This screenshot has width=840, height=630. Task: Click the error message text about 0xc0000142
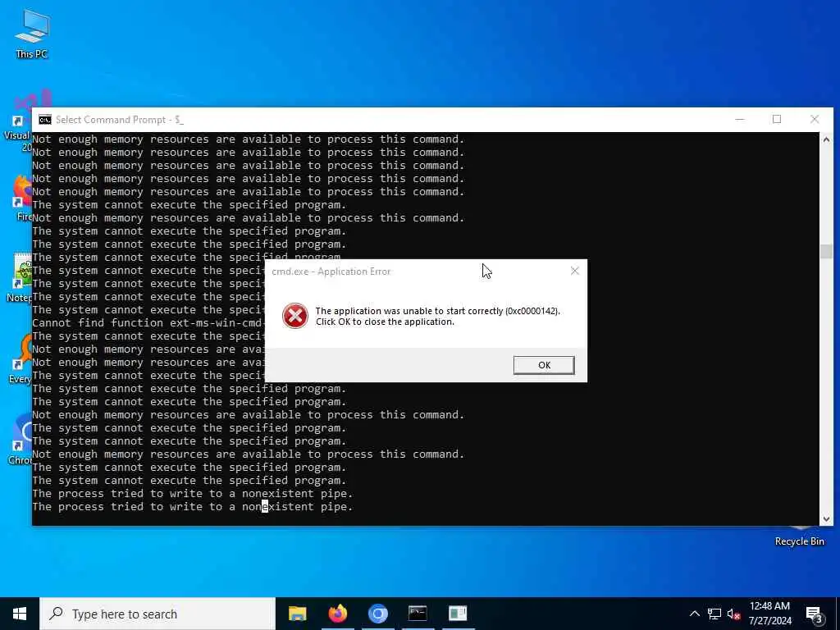click(x=437, y=316)
